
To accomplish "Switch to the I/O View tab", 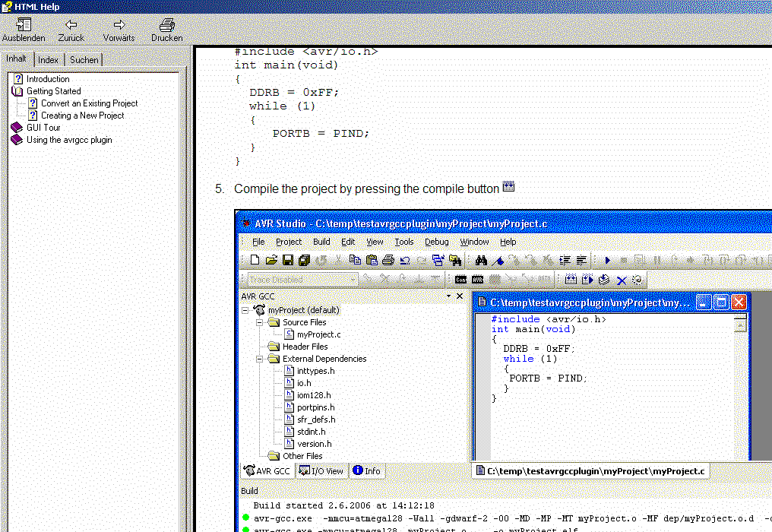I will [x=321, y=471].
